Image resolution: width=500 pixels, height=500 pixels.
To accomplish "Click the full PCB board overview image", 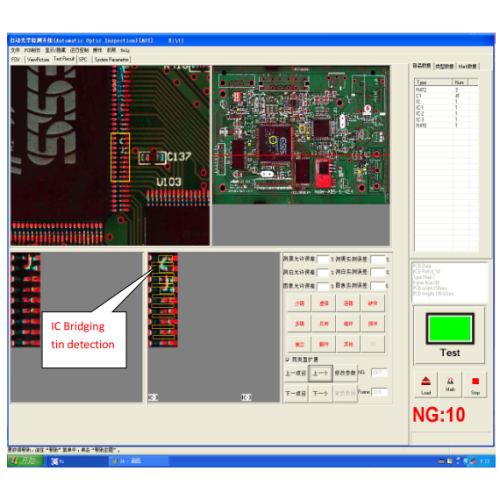I will coord(301,135).
